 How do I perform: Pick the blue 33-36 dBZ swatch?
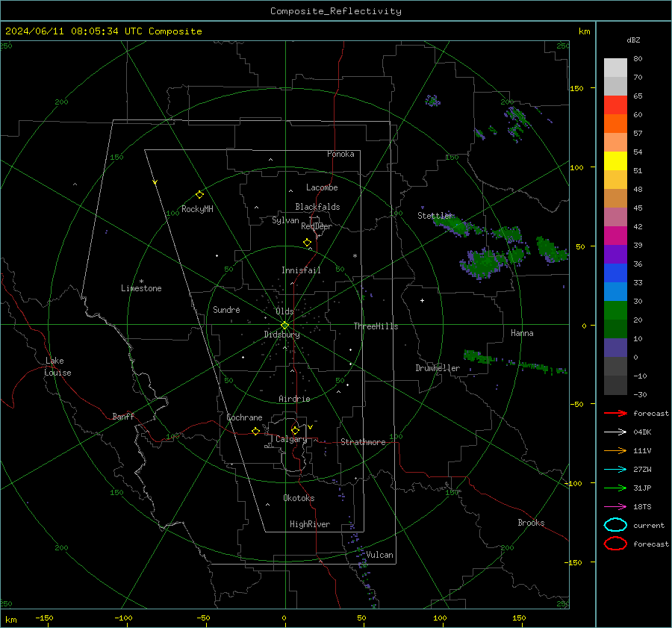click(x=615, y=273)
